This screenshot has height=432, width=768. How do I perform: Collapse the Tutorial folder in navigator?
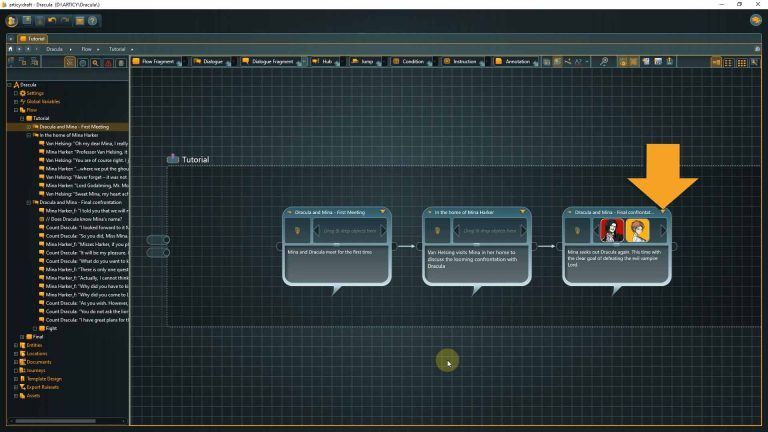click(x=22, y=118)
